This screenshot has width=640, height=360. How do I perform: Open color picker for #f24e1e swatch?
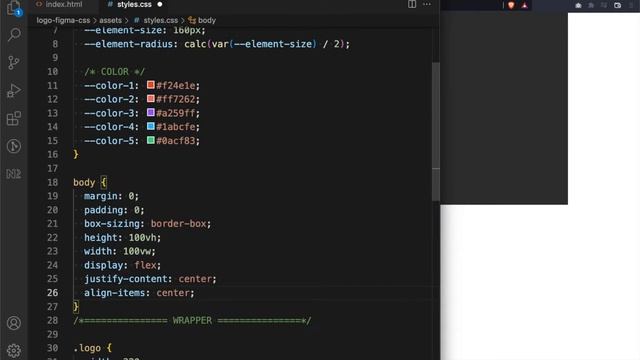[151, 85]
